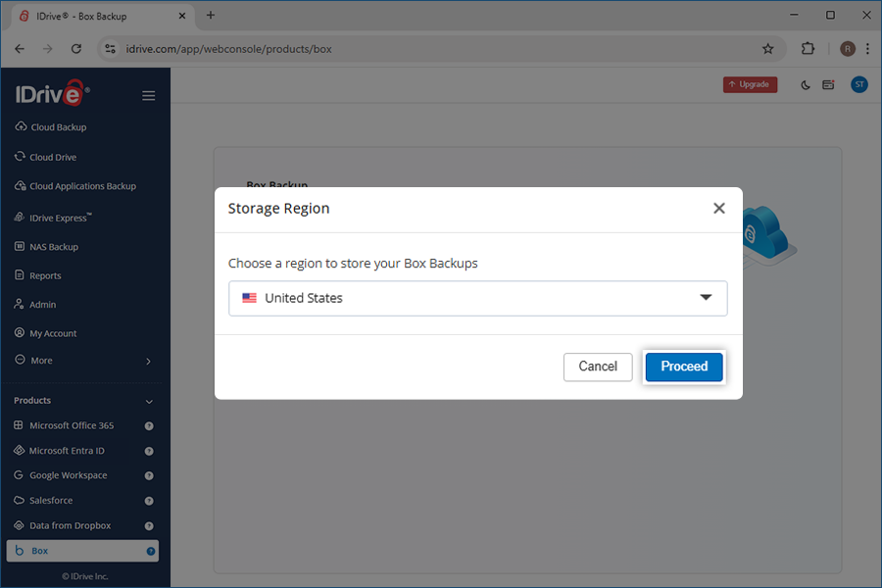The width and height of the screenshot is (882, 588).
Task: Click help icon next to Google Workspace
Action: 149,476
